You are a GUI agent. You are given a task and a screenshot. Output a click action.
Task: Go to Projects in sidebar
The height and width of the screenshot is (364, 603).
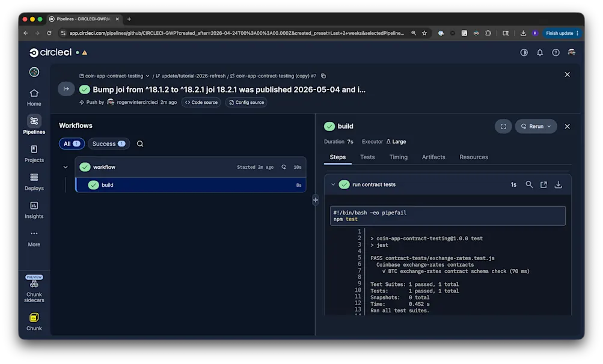(34, 154)
